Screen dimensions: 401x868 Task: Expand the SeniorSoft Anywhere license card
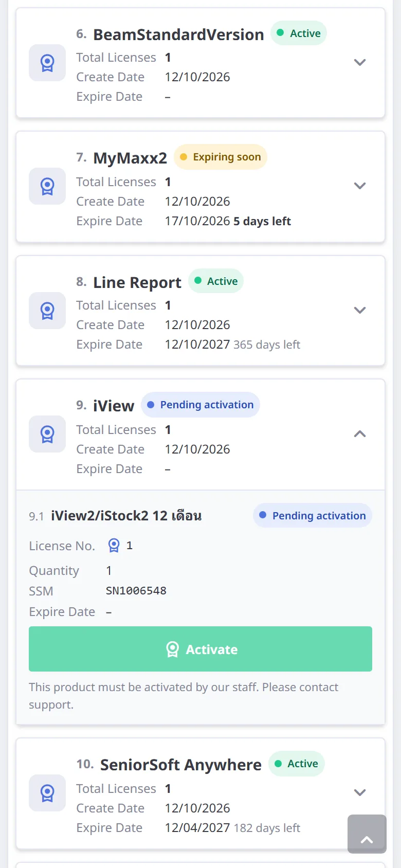click(360, 792)
